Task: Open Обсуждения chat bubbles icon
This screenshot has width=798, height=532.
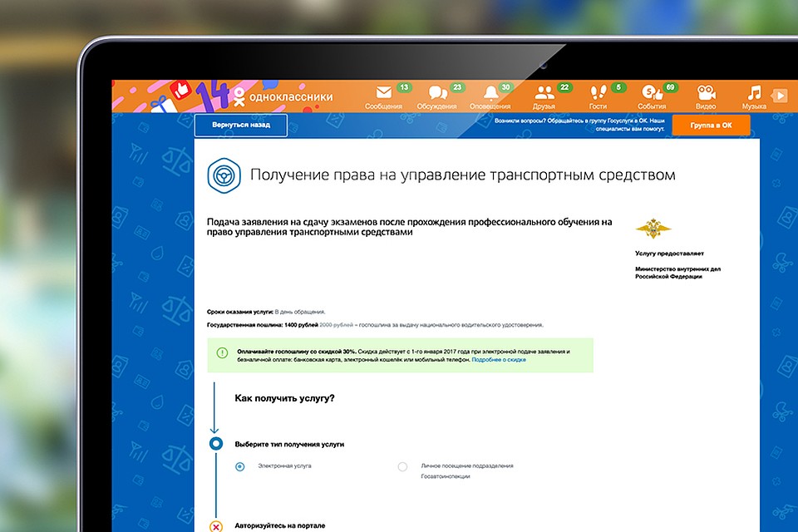Action: [x=438, y=92]
